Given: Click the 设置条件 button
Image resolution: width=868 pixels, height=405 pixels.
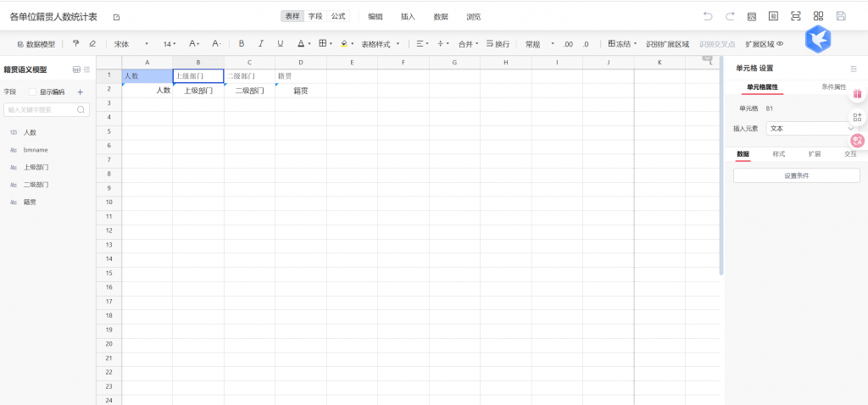Looking at the screenshot, I should pos(796,175).
